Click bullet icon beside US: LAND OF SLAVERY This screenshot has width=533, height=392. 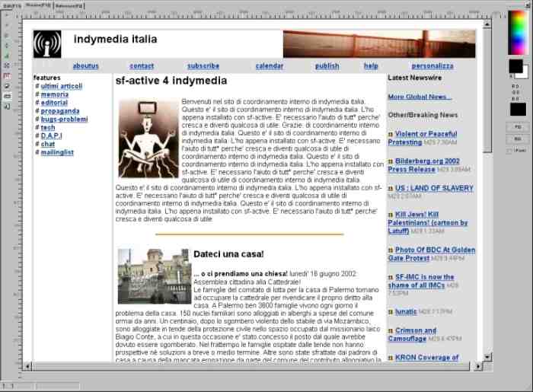tap(391, 189)
